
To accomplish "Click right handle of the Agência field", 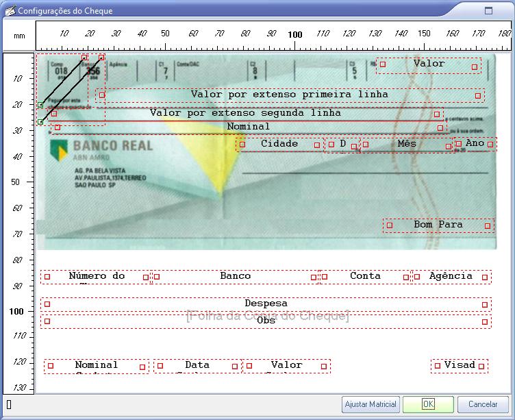I will tap(485, 277).
